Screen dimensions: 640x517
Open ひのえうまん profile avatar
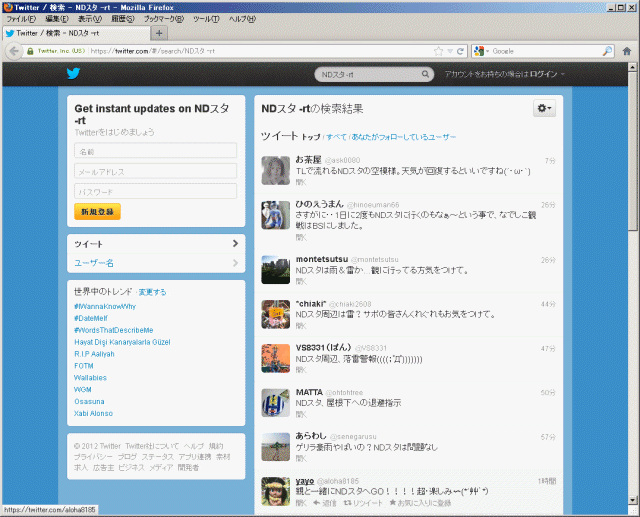tap(276, 215)
